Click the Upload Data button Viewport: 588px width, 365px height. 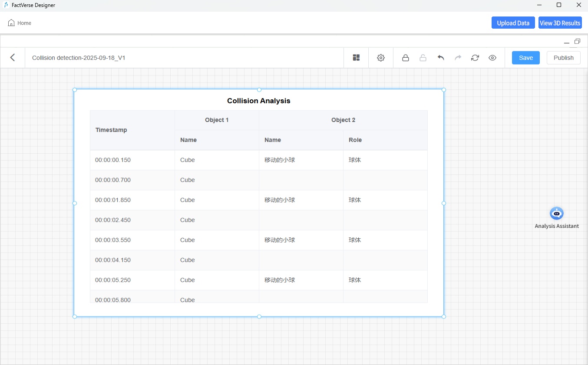point(513,23)
